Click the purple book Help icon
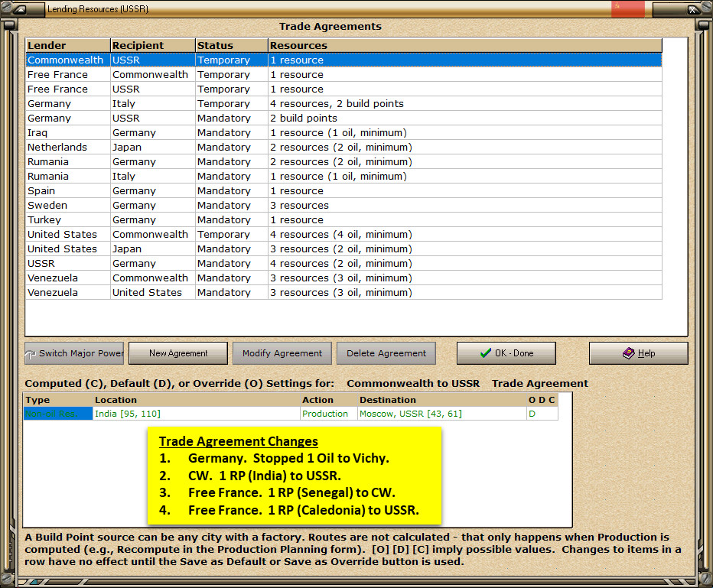 [628, 353]
